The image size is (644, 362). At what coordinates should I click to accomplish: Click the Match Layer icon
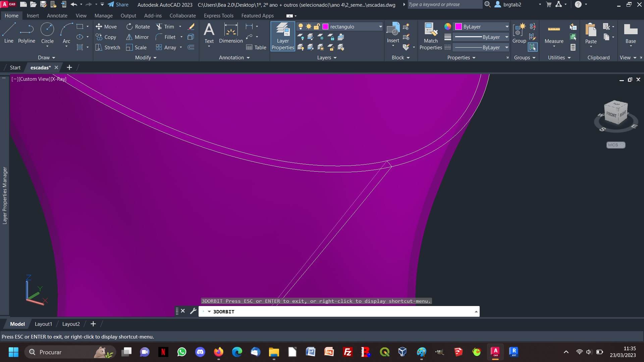[x=341, y=47]
